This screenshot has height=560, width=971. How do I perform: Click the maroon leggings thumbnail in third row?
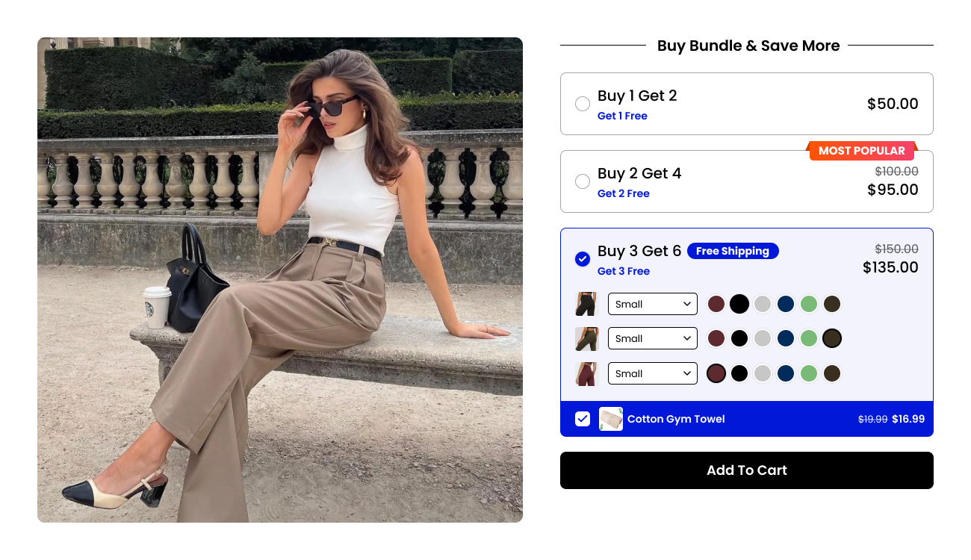(x=587, y=373)
